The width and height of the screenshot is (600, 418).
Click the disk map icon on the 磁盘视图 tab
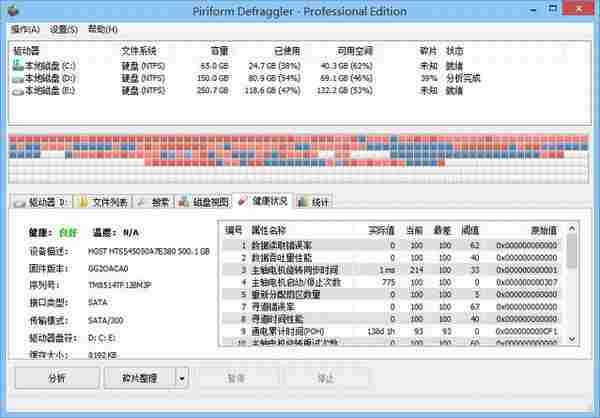pos(184,202)
